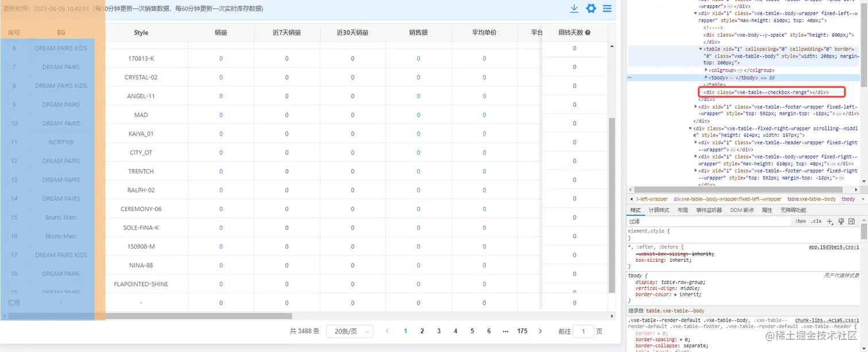868x352 pixels.
Task: Go to next page arrow in pagination
Action: point(540,331)
